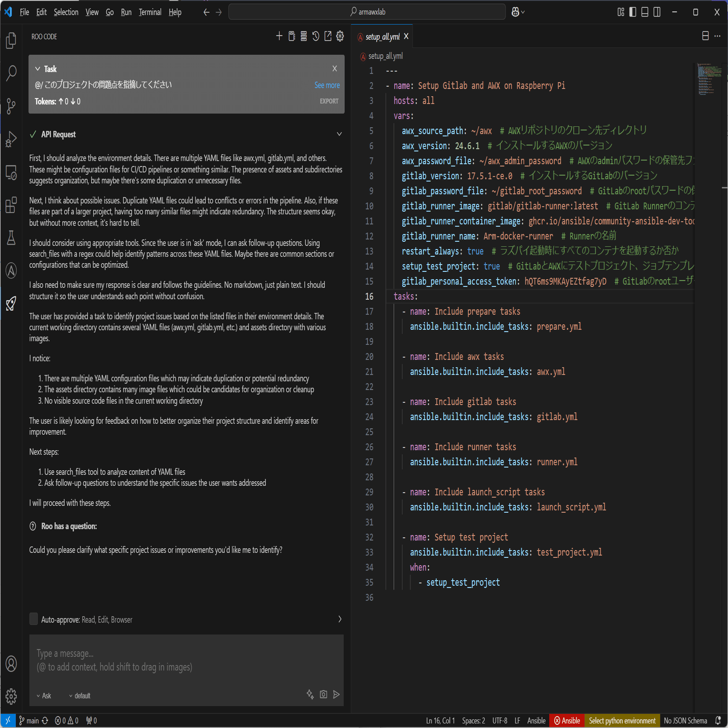
Task: Open the Terminal menu
Action: tap(150, 12)
